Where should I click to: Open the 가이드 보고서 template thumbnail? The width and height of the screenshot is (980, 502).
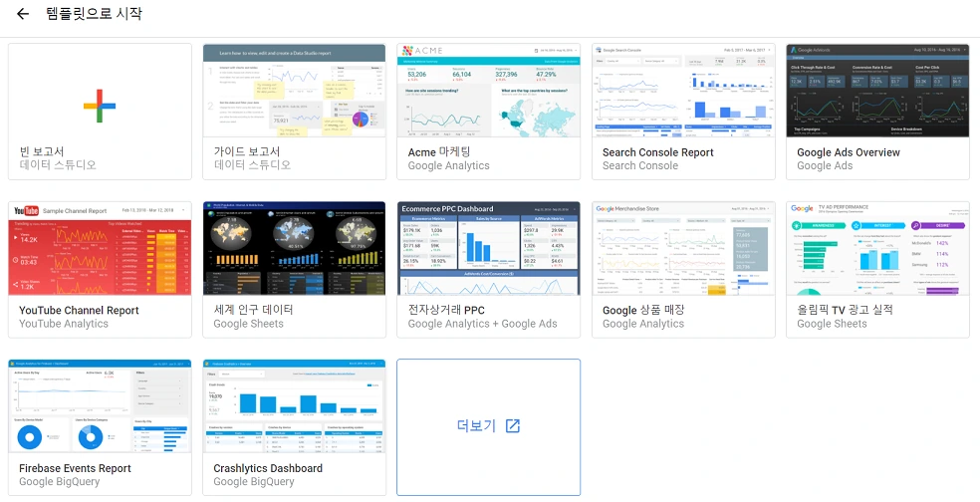coord(295,91)
